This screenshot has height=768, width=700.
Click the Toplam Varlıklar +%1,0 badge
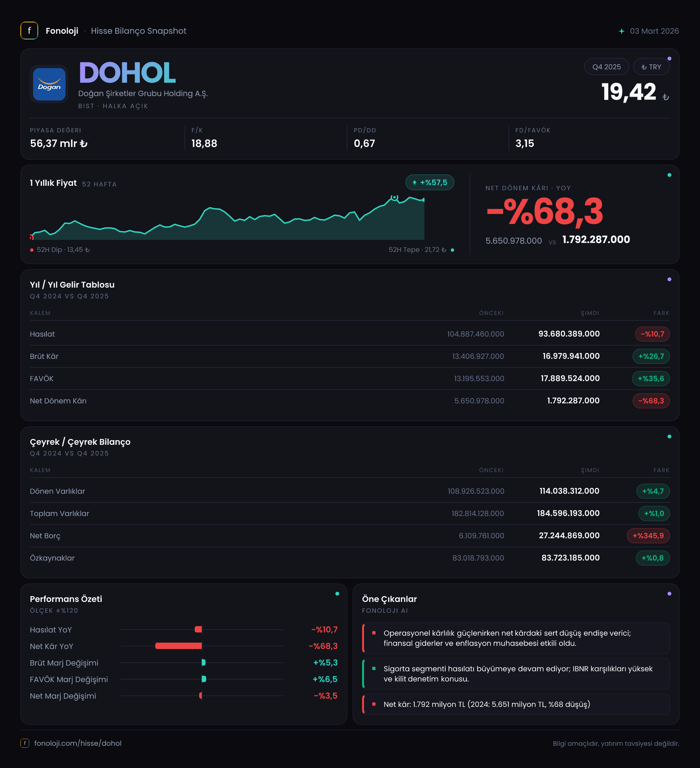pyautogui.click(x=654, y=513)
